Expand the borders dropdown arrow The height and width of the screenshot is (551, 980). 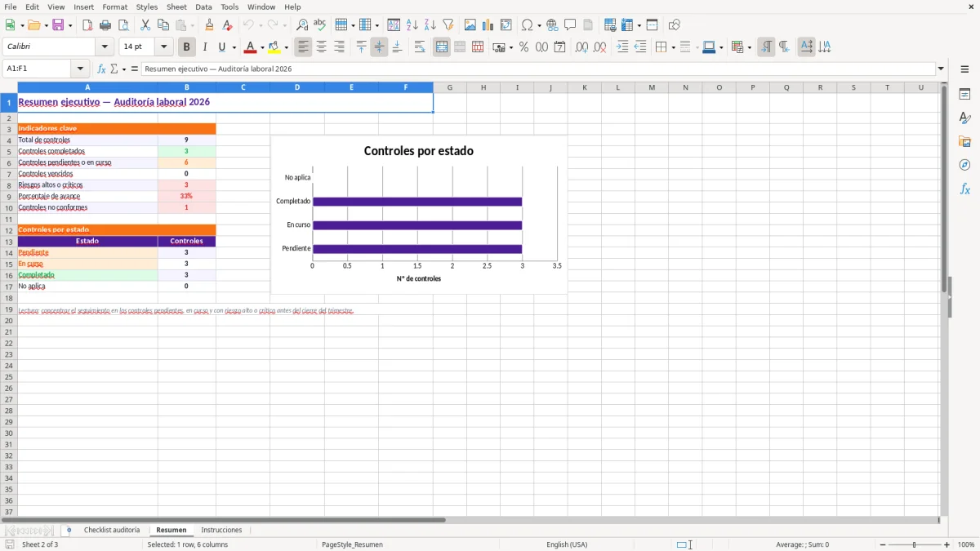(672, 47)
